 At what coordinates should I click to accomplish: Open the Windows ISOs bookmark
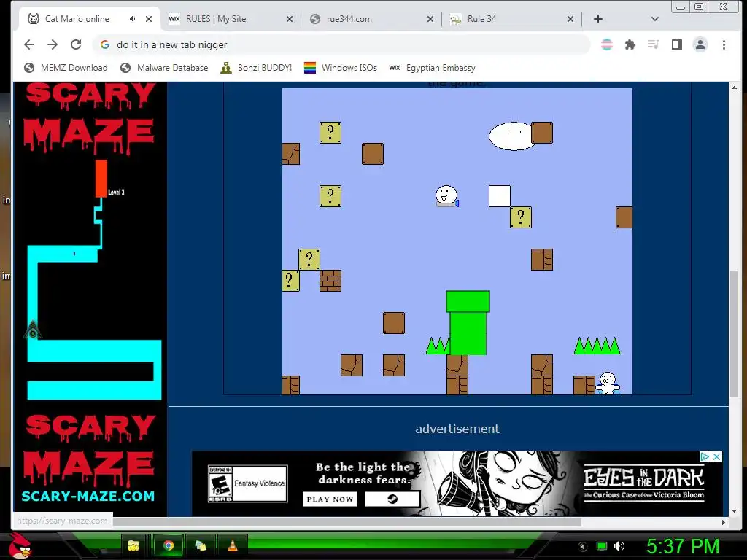pyautogui.click(x=340, y=68)
